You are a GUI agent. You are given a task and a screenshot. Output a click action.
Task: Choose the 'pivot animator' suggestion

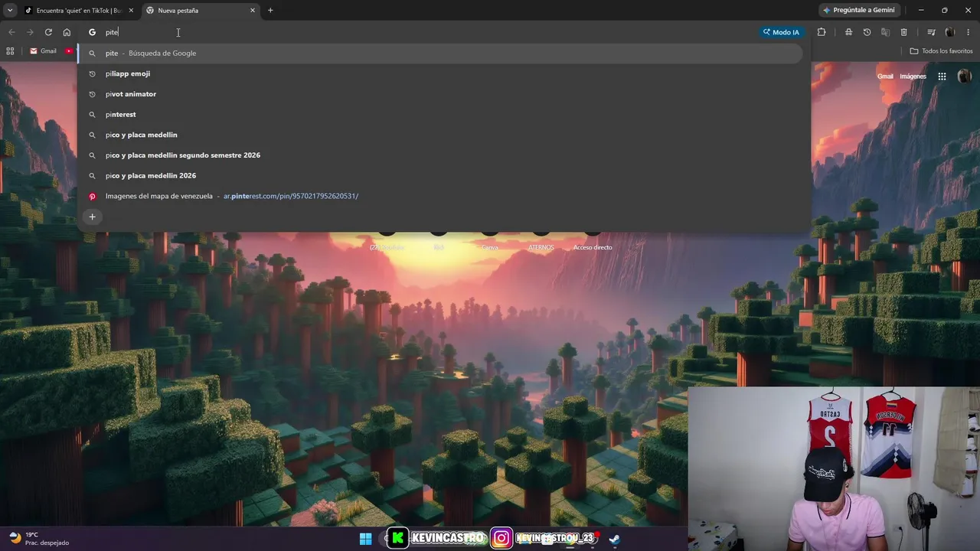(440, 94)
